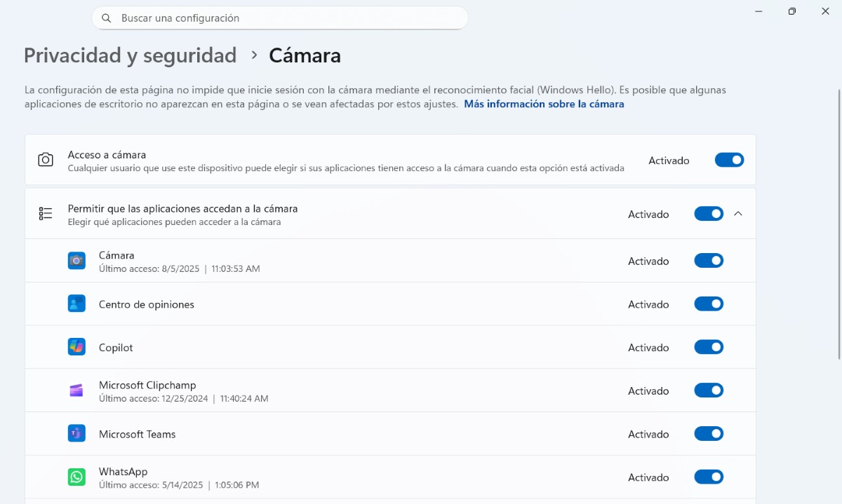Open Más información sobre la cámara link
The height and width of the screenshot is (504, 842).
544,104
